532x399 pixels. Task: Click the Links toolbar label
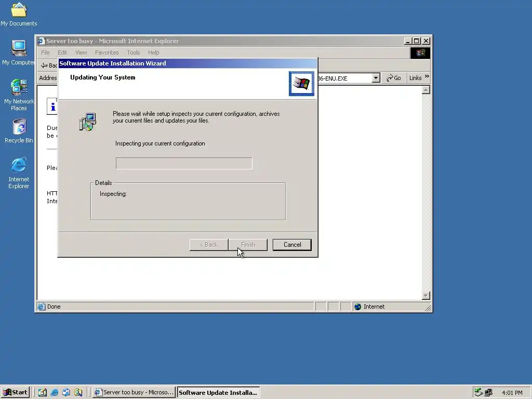pyautogui.click(x=415, y=78)
